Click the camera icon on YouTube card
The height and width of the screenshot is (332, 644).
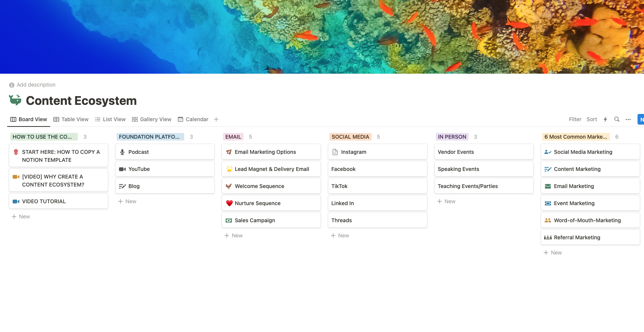122,169
